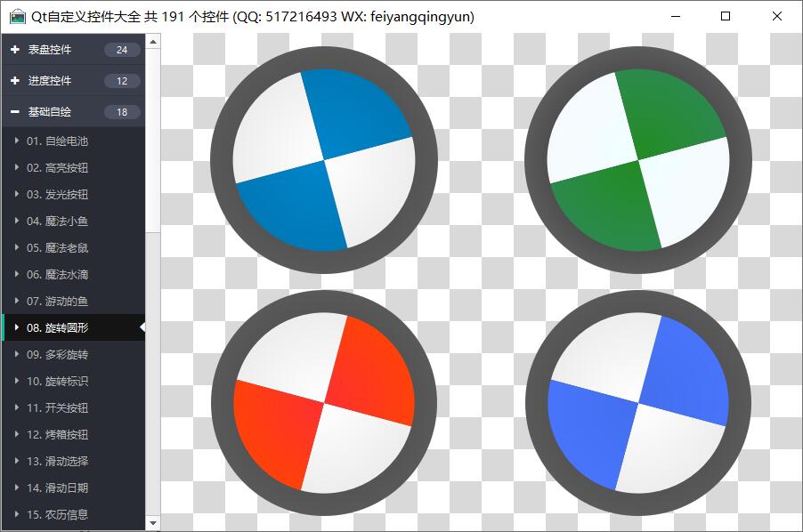The height and width of the screenshot is (532, 803).
Task: Collapse the 基础自绘 category
Action: [x=50, y=112]
